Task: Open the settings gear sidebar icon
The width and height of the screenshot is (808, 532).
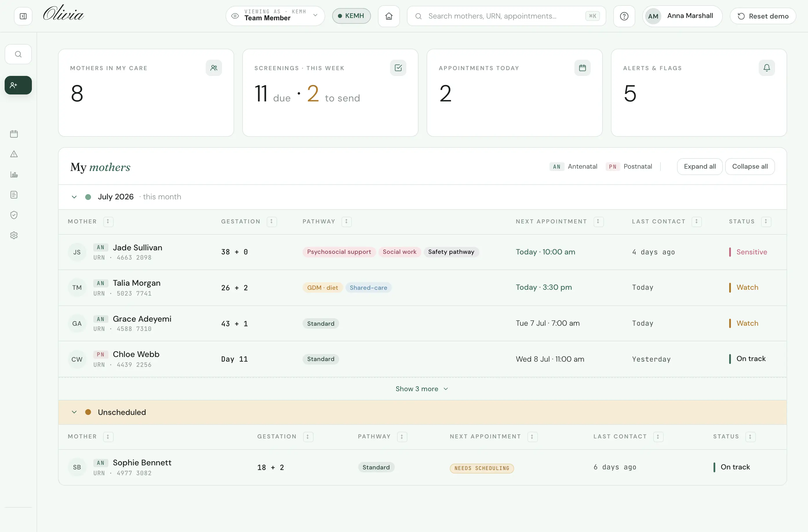Action: (x=14, y=235)
